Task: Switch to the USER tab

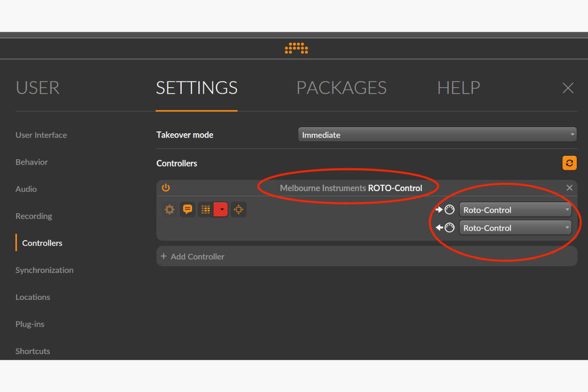Action: pos(38,88)
